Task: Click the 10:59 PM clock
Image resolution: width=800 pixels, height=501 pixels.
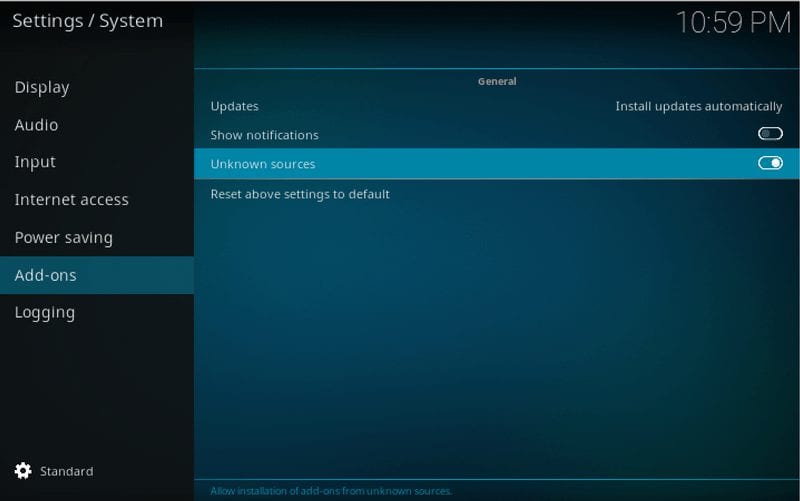Action: pyautogui.click(x=734, y=23)
